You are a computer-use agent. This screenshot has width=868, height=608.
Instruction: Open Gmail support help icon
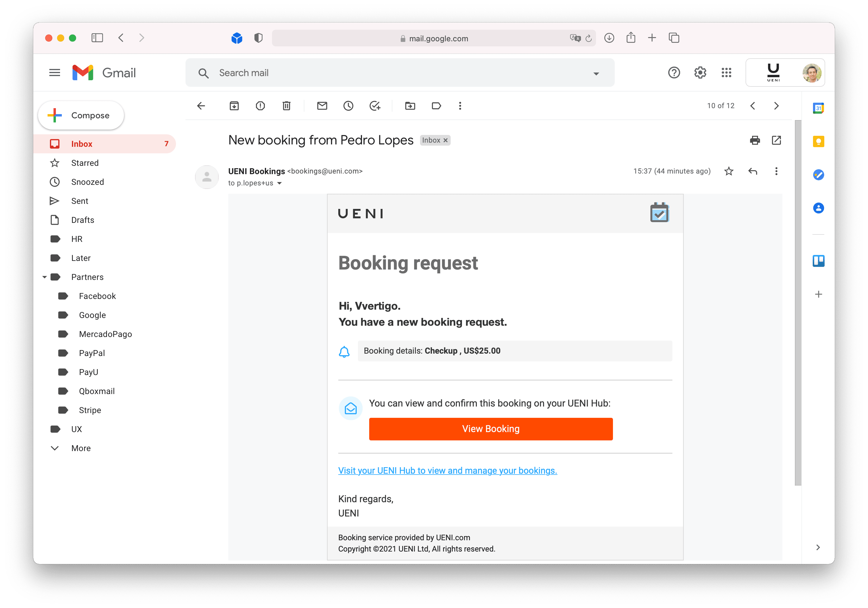pos(674,73)
